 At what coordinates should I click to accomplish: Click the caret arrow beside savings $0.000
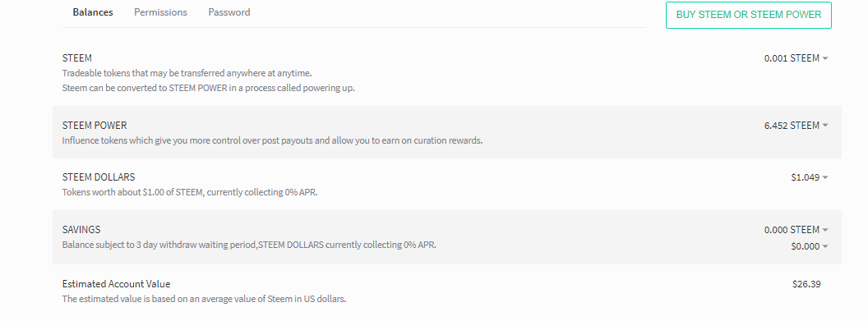point(825,246)
